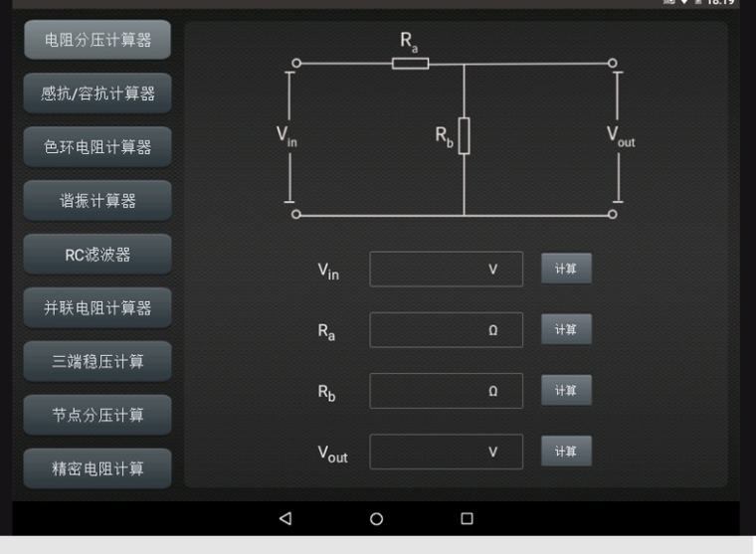Viewport: 756px width, 554px height.
Task: Open the 谐振计算器 page
Action: tap(97, 201)
